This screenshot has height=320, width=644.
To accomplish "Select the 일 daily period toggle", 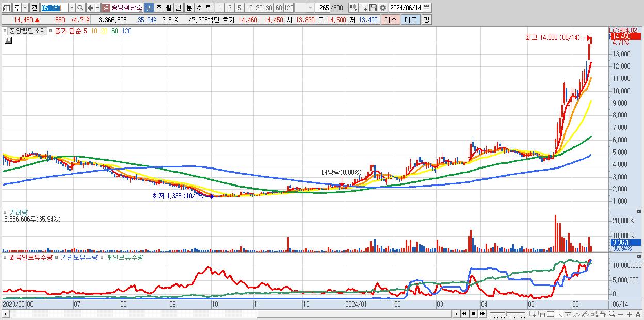I will pyautogui.click(x=149, y=8).
